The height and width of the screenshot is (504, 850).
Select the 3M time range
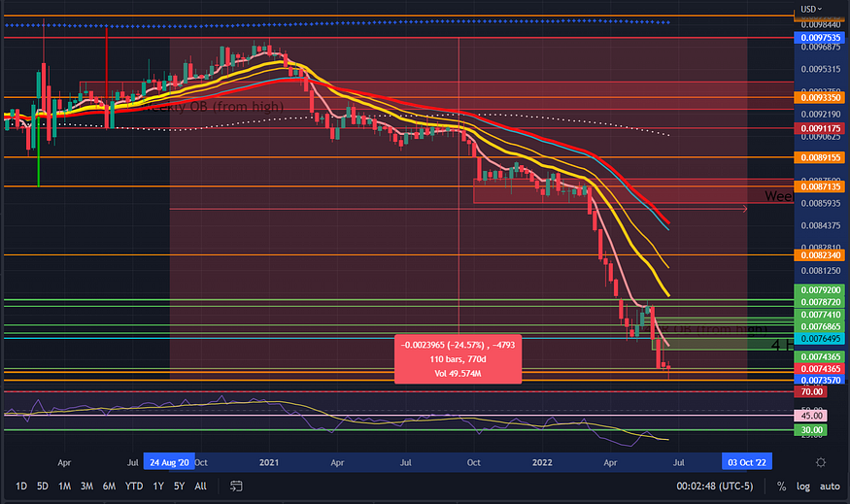(x=86, y=487)
